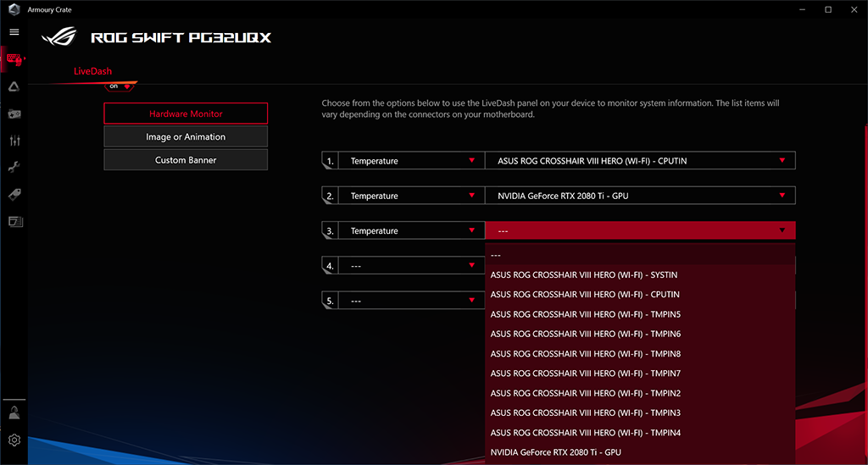
Task: Click the row number 1 label
Action: tap(330, 161)
